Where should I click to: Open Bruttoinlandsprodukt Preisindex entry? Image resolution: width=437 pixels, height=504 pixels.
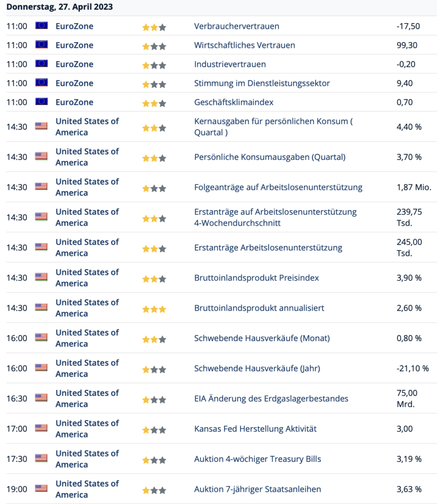(x=256, y=278)
